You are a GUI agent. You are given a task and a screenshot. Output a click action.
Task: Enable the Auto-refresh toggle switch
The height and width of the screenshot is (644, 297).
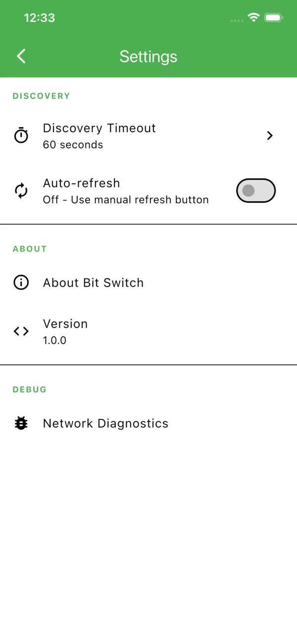pos(256,190)
